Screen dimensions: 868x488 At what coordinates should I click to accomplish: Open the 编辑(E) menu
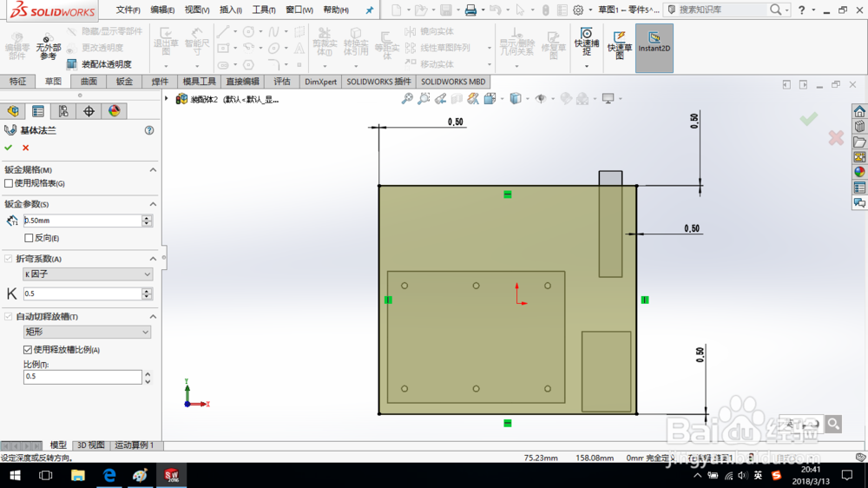click(x=162, y=10)
